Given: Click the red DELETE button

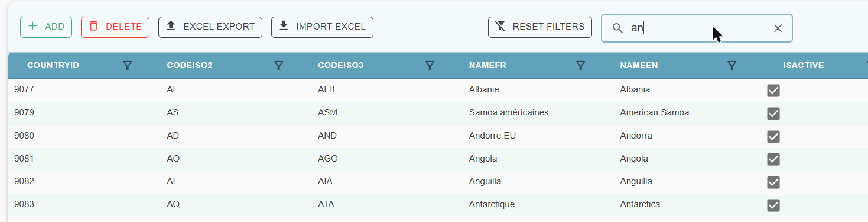Looking at the screenshot, I should point(115,27).
